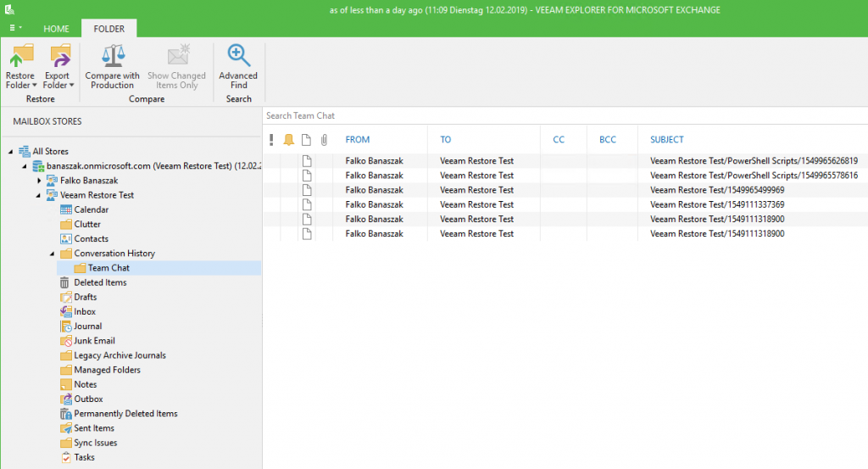Sort by SUBJECT column header
Image resolution: width=868 pixels, height=469 pixels.
click(x=666, y=140)
